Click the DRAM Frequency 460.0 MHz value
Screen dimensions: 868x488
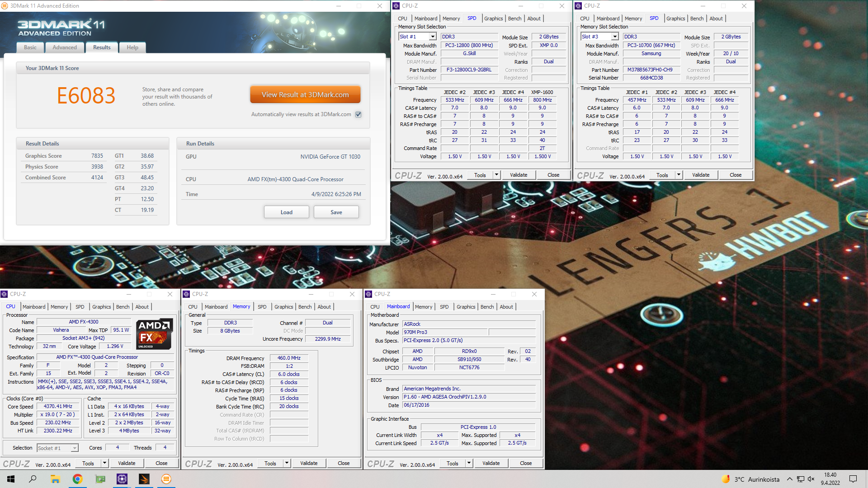click(289, 358)
